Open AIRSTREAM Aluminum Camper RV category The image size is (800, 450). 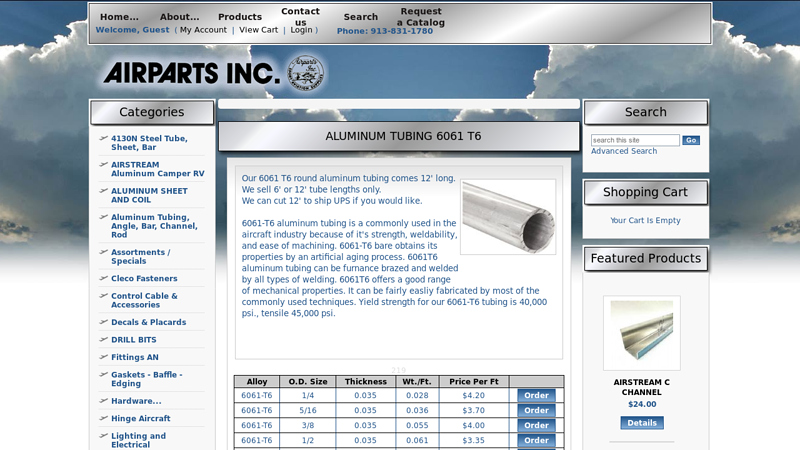(x=158, y=169)
